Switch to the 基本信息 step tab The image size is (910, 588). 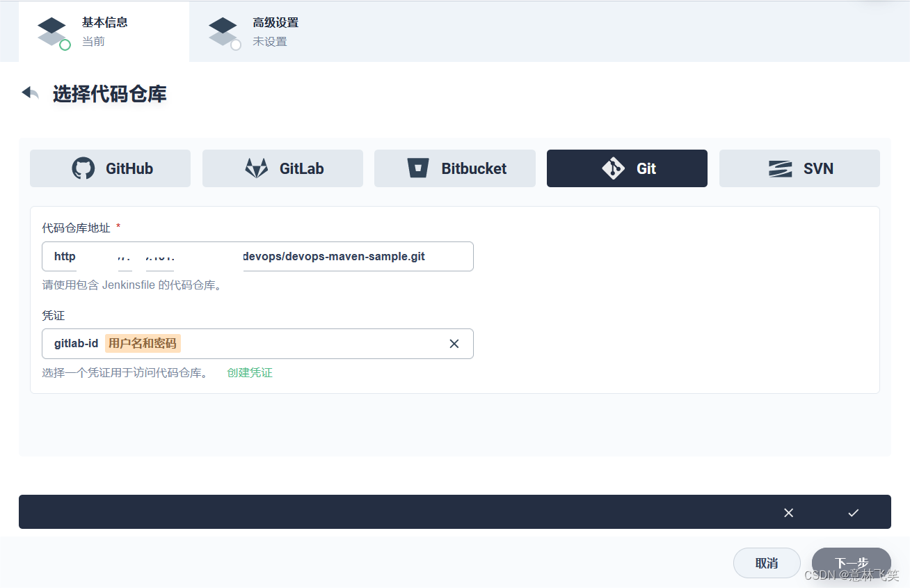point(104,32)
